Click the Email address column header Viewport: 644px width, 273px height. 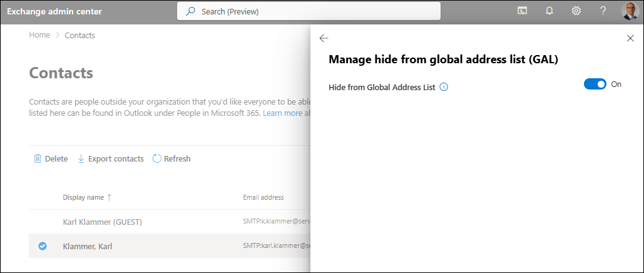coord(263,197)
